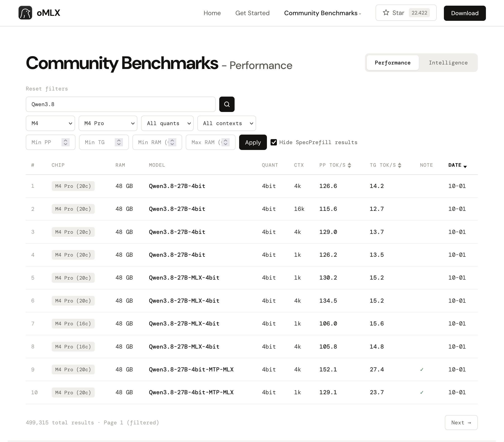This screenshot has height=442, width=504.
Task: Expand the All contexts dropdown
Action: tap(226, 123)
